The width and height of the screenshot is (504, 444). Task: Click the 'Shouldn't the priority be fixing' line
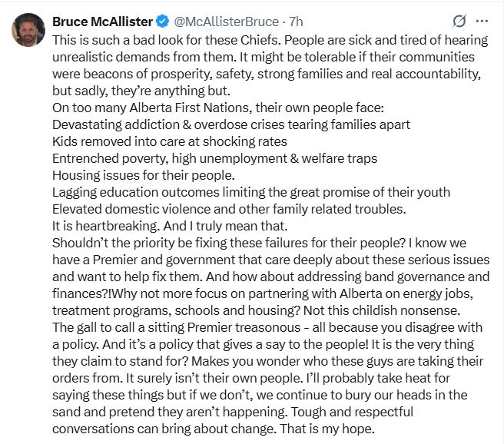pos(259,243)
